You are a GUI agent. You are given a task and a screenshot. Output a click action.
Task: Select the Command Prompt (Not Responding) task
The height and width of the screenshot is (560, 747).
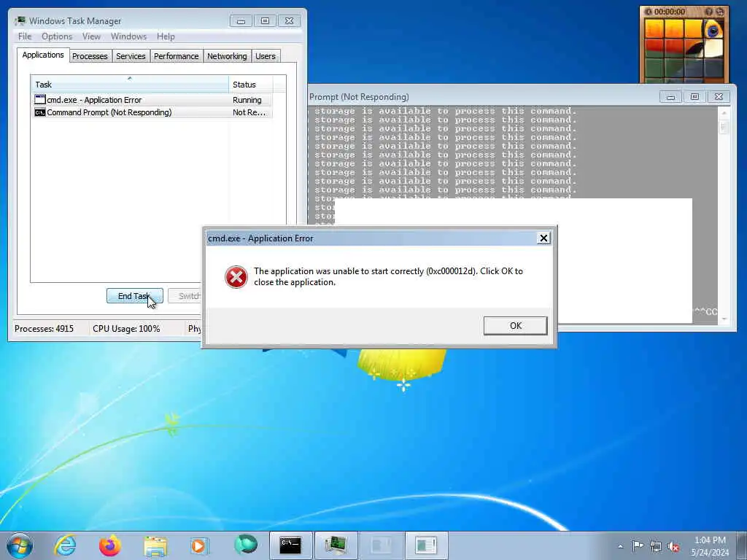(152, 112)
